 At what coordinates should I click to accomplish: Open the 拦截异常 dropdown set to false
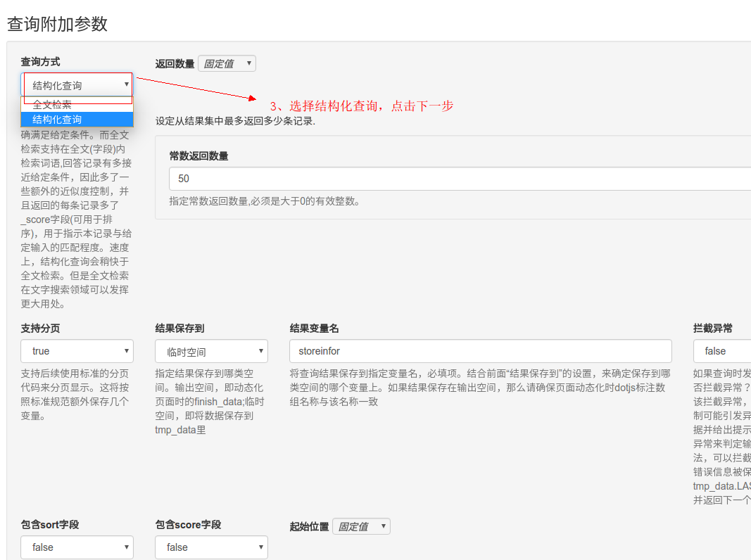coord(722,351)
